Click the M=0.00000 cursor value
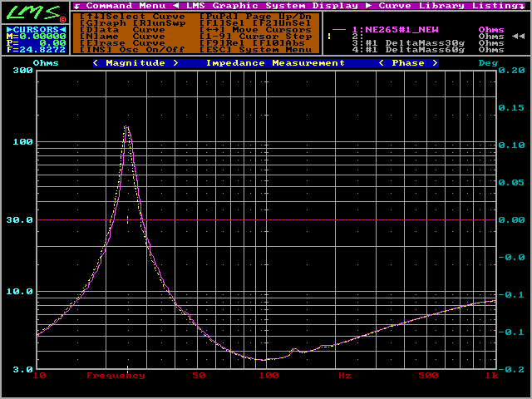This screenshot has width=532, height=399. point(36,37)
